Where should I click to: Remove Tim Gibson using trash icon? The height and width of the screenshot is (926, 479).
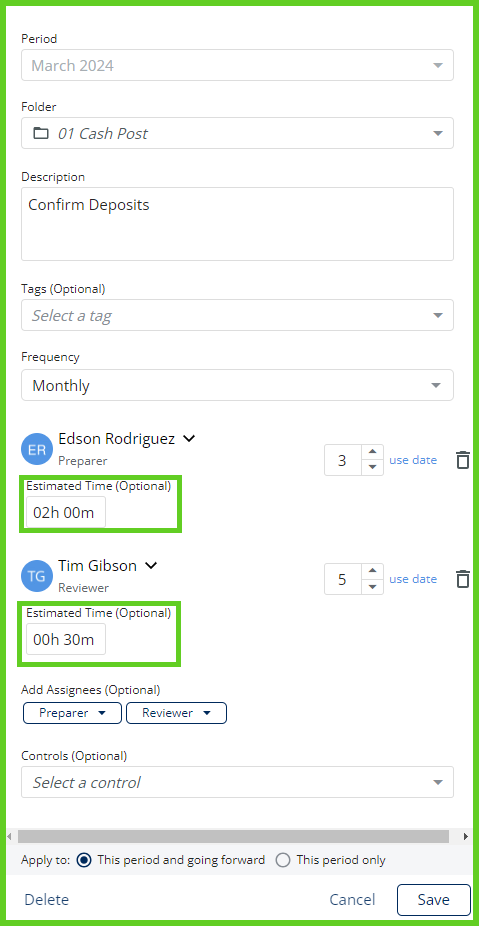(464, 579)
